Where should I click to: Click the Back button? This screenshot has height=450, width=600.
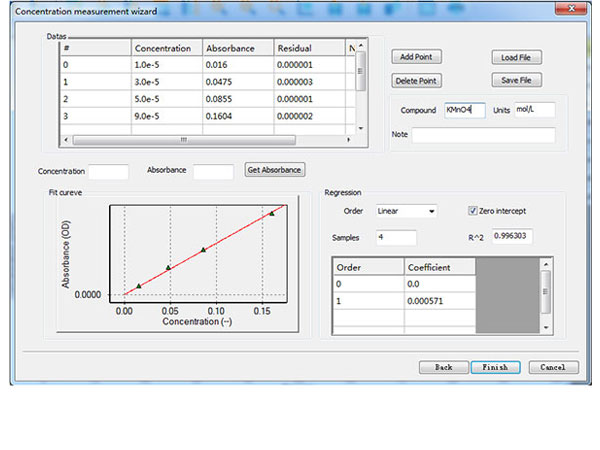point(443,367)
